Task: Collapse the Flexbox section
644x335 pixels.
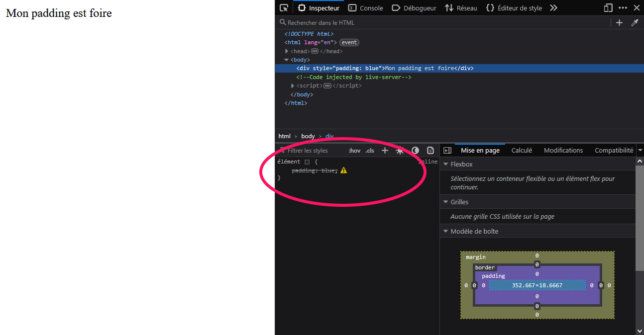Action: pos(446,164)
